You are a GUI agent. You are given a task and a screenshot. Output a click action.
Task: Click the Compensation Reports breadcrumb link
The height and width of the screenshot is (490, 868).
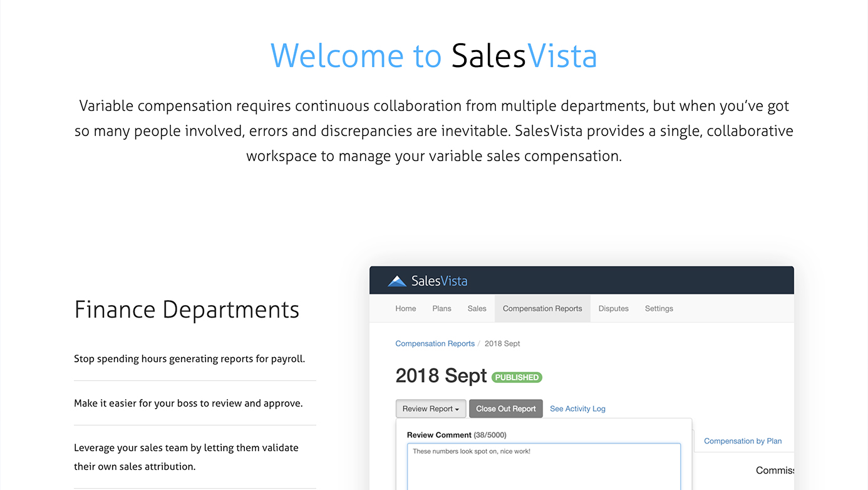click(435, 343)
